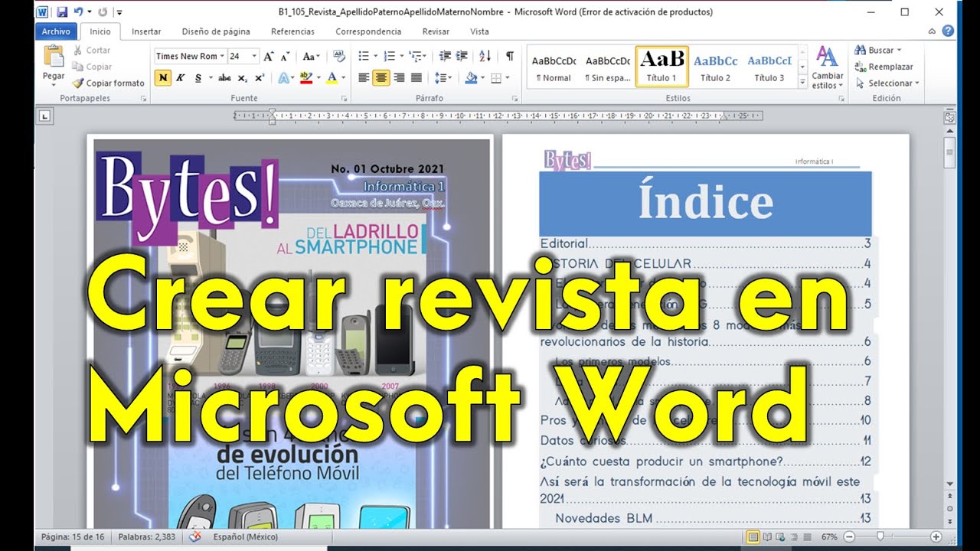Click the sort A-Z icon
This screenshot has height=551, width=980.
click(x=485, y=56)
